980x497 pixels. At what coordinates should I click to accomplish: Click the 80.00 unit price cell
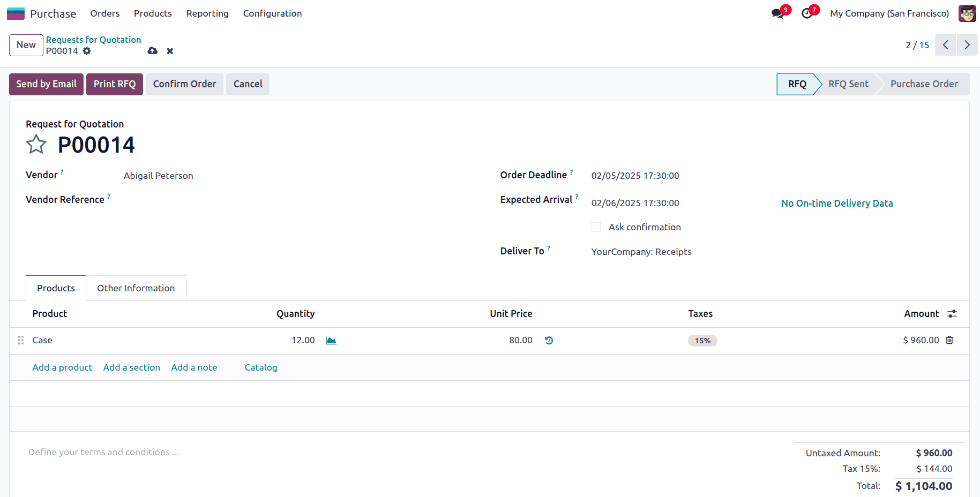[520, 340]
